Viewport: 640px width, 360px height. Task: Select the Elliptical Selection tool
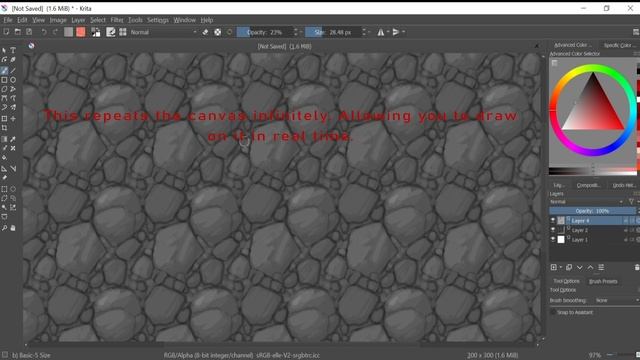click(13, 189)
